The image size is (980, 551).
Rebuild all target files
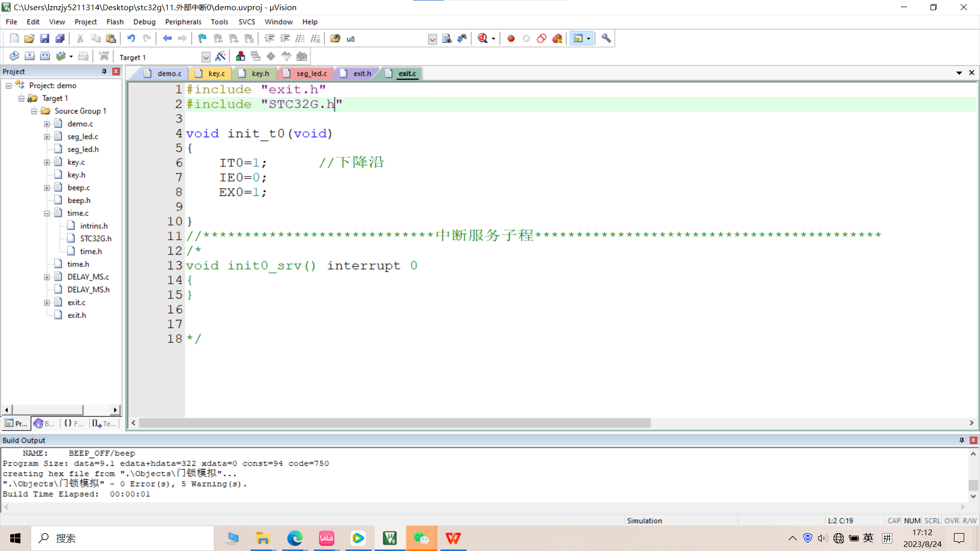tap(45, 56)
